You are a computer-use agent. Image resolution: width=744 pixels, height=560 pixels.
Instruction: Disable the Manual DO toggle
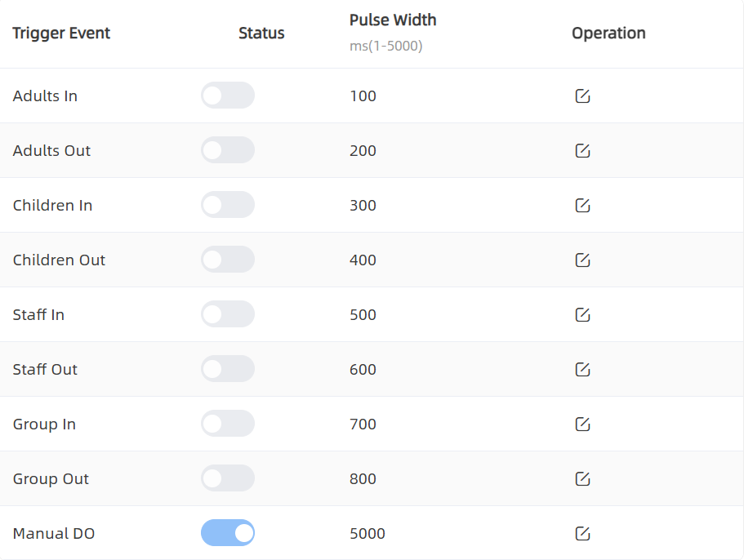228,533
